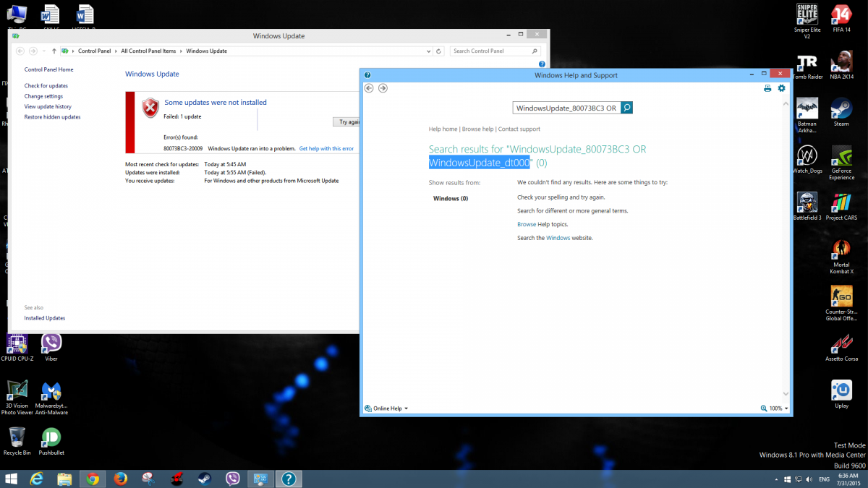Click Help home link
Viewport: 868px width, 488px height.
coord(443,129)
